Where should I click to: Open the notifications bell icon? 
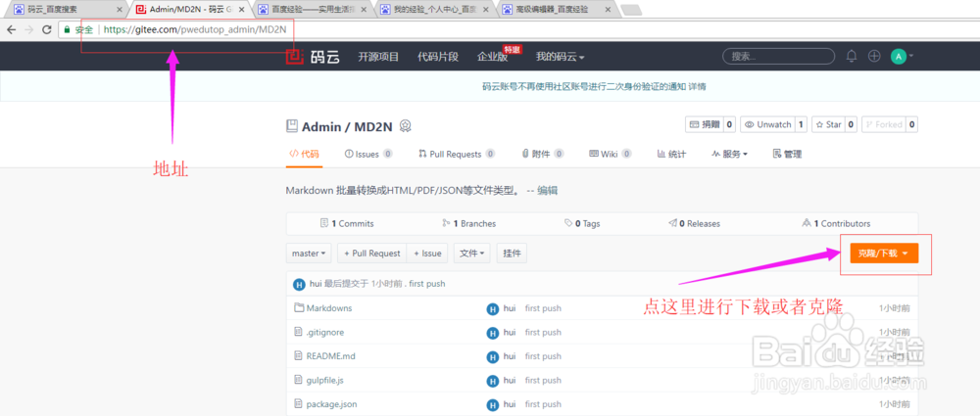[x=852, y=56]
